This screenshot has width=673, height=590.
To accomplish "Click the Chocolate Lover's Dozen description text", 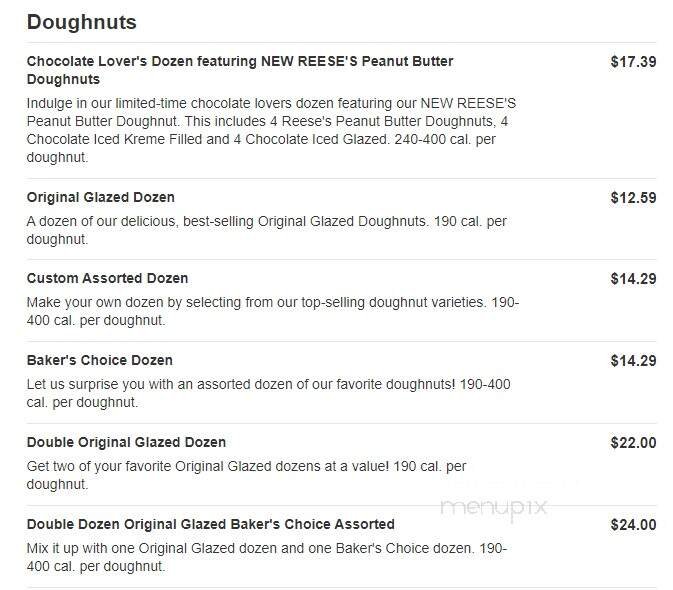I will tap(271, 130).
